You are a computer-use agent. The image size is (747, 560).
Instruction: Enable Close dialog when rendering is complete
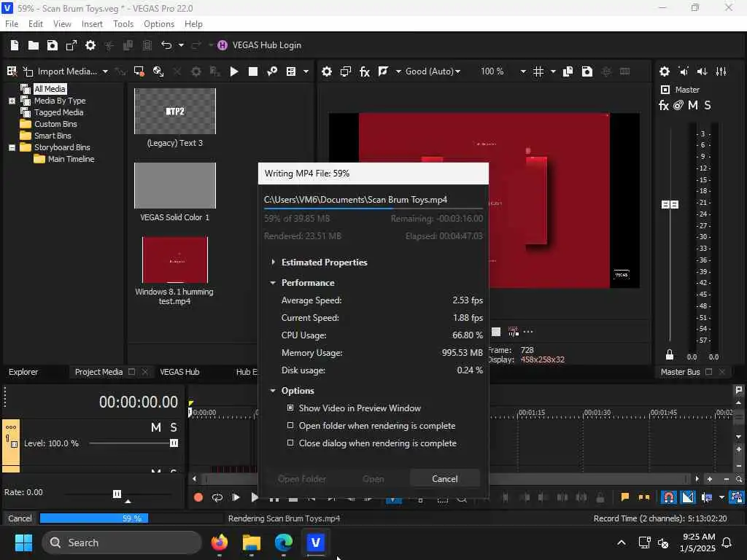click(290, 443)
